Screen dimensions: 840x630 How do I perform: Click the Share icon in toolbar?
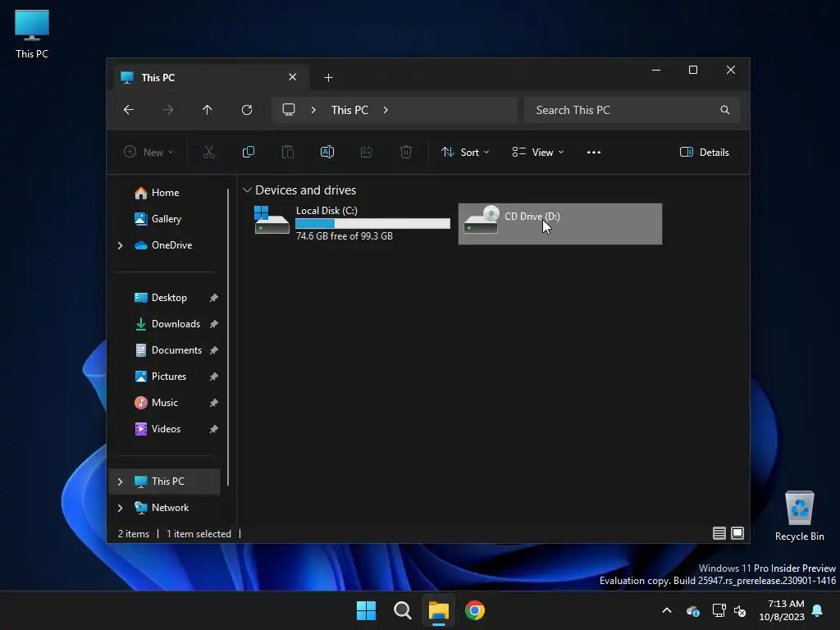[367, 152]
